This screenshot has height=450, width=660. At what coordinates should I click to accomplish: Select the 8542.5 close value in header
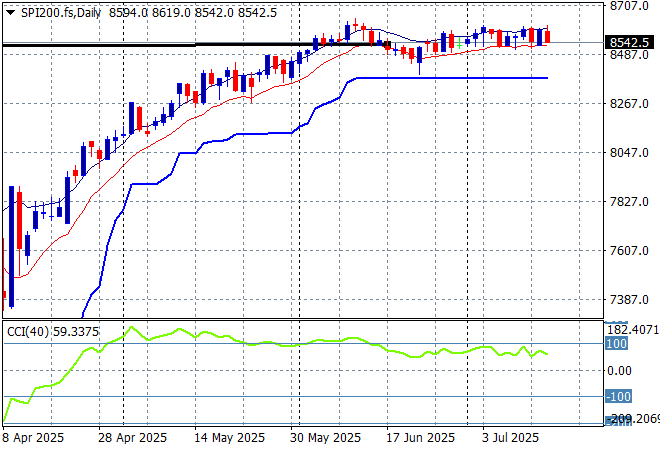tap(257, 13)
